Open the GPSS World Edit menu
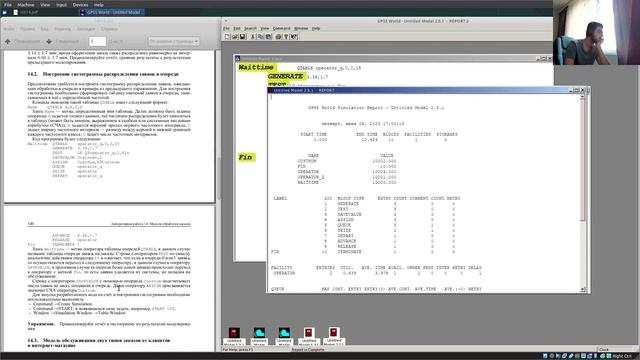This screenshot has width=640, height=360. pos(237,28)
